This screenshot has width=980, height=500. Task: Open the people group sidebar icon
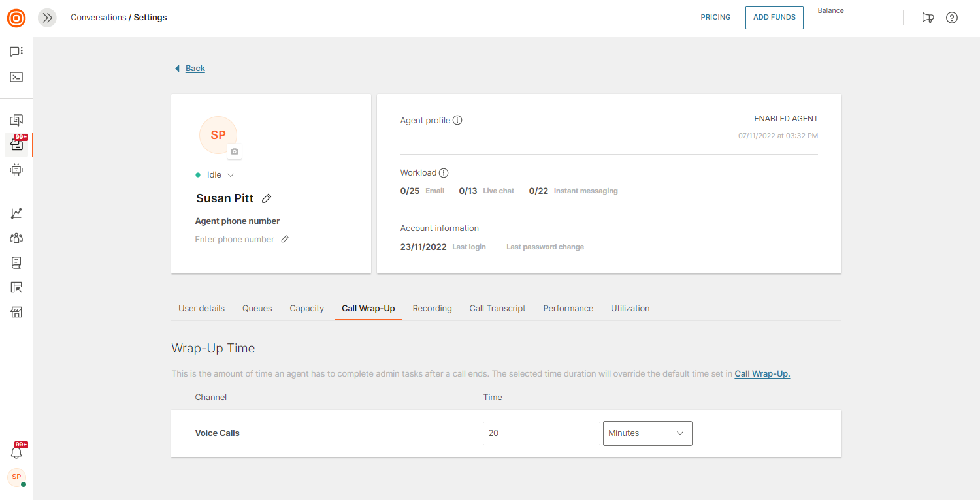pos(16,238)
